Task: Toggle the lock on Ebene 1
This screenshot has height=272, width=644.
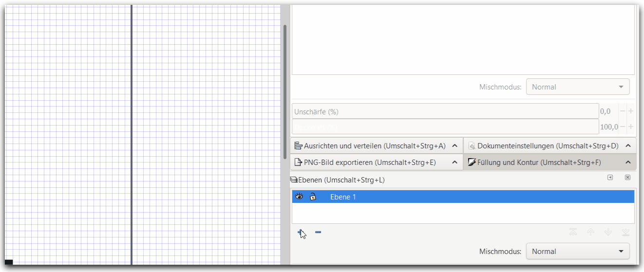Action: pyautogui.click(x=313, y=197)
